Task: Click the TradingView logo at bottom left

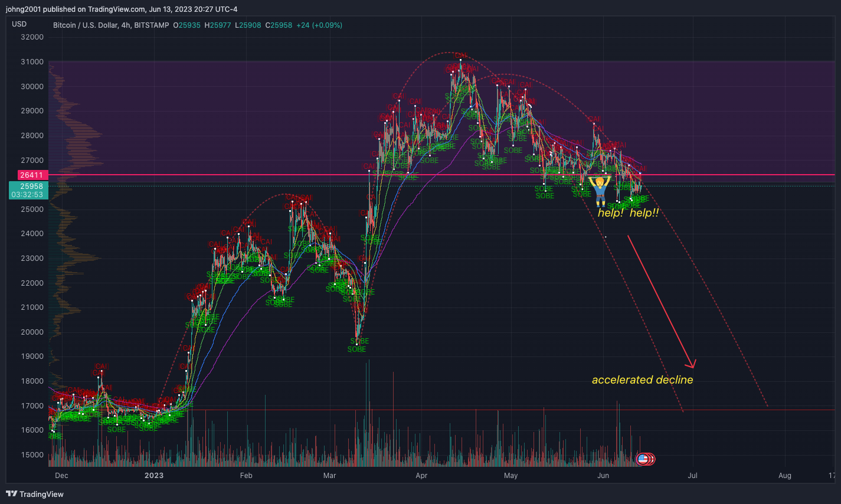Action: (35, 494)
